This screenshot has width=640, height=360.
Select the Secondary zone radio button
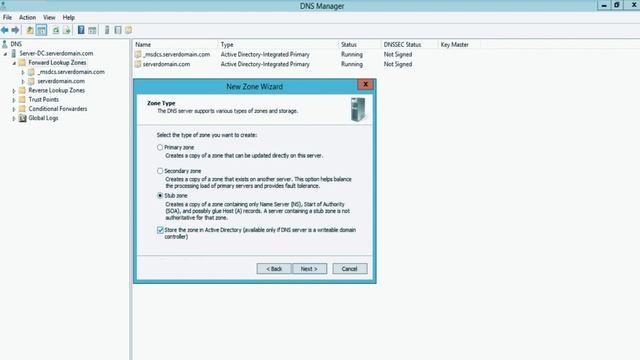[x=160, y=171]
